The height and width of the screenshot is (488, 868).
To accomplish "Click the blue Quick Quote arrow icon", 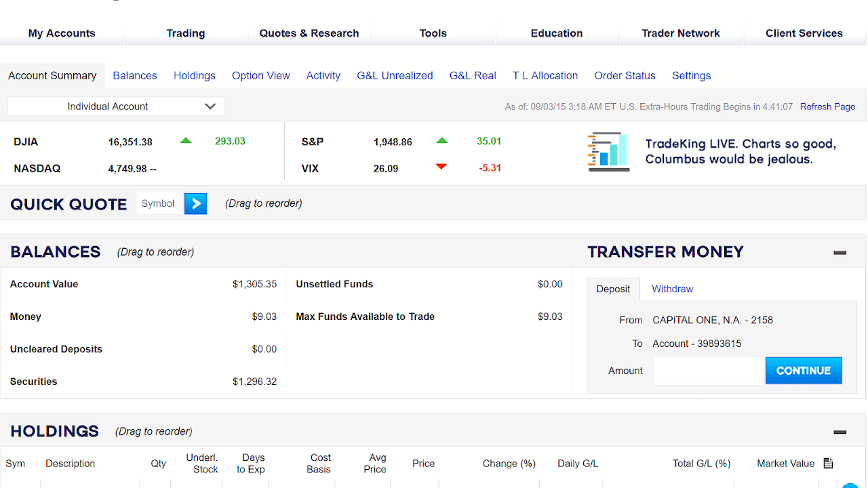I will pyautogui.click(x=195, y=203).
